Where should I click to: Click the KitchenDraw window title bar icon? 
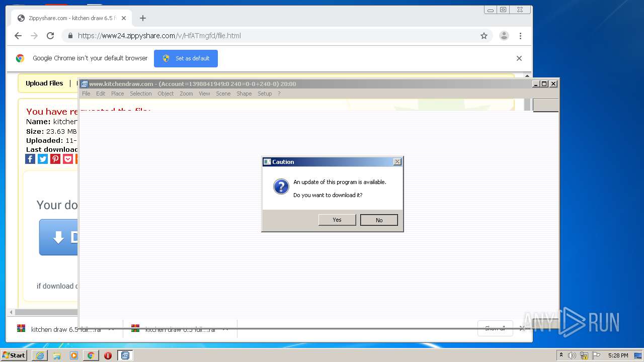tap(85, 84)
